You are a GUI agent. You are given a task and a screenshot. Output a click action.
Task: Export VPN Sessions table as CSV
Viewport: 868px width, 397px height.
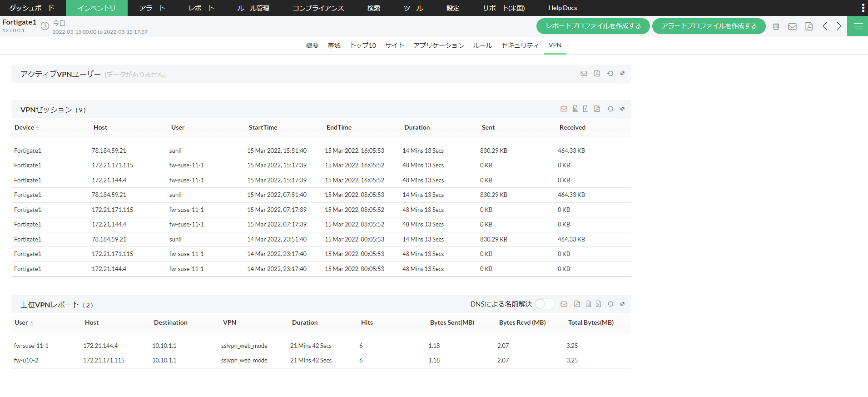pyautogui.click(x=575, y=109)
